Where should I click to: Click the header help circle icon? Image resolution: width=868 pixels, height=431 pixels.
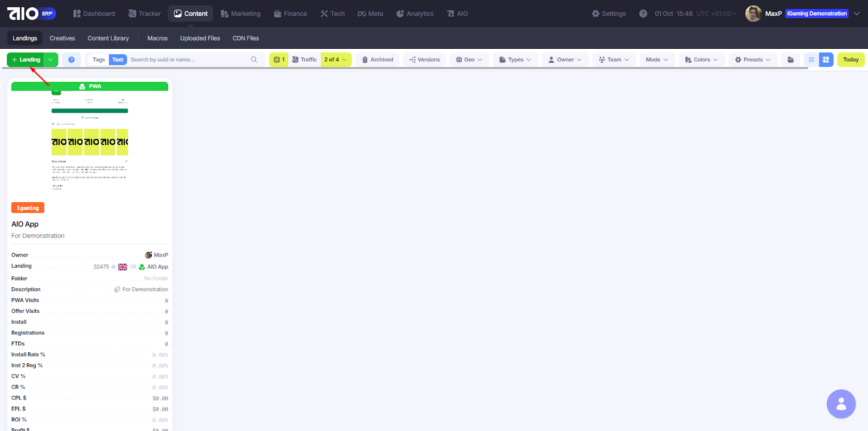643,14
